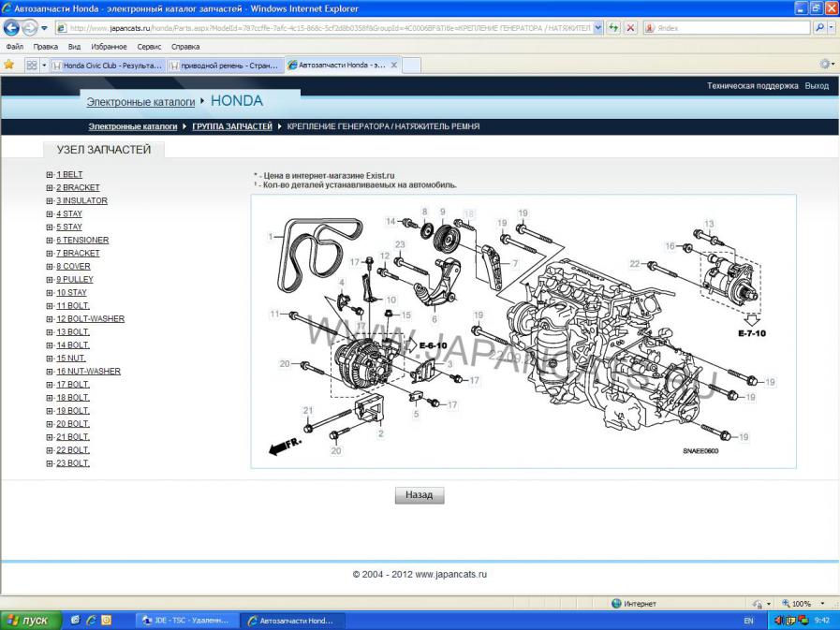Viewport: 840px width, 630px height.
Task: Open the Windows пуск start button
Action: coord(29,621)
